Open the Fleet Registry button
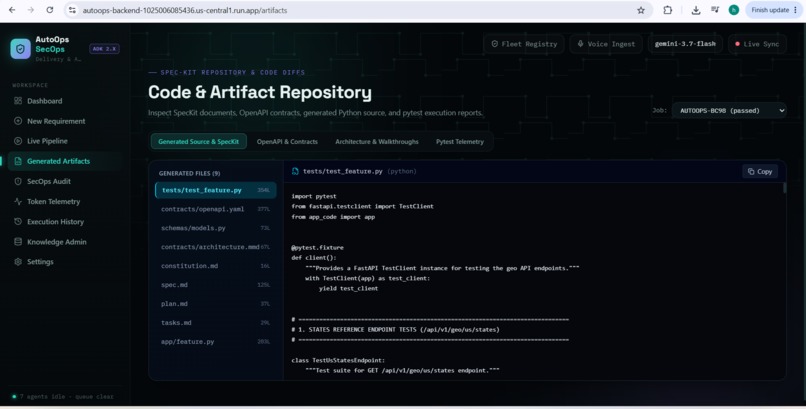The height and width of the screenshot is (409, 806). 524,44
